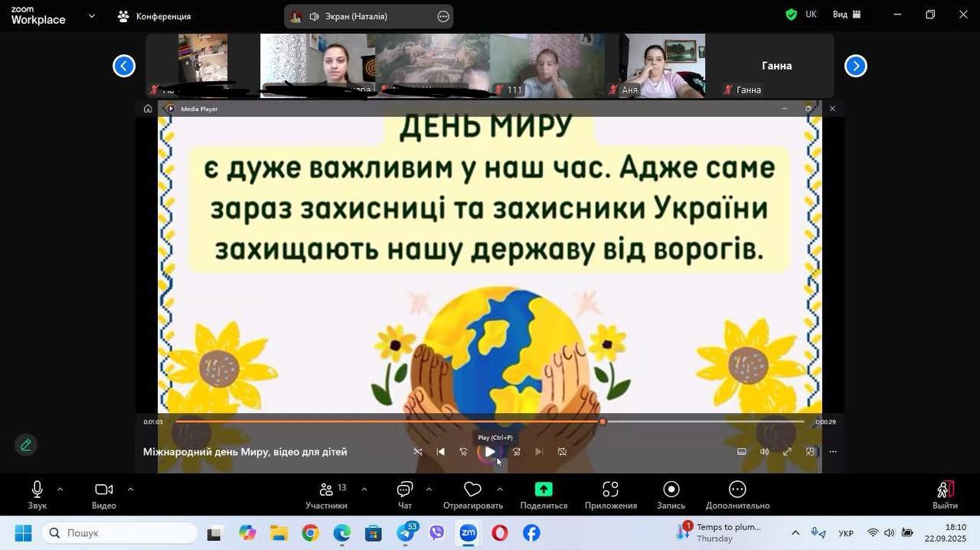The width and height of the screenshot is (980, 550).
Task: Toggle repeat mode in Media Player
Action: tap(562, 452)
